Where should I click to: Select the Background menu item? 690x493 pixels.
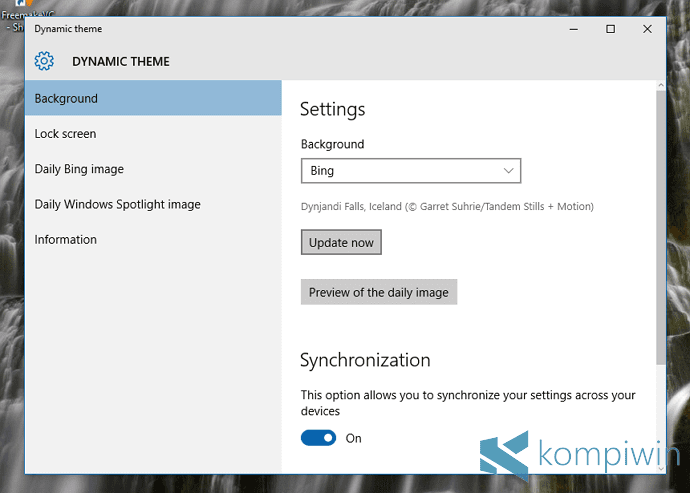pyautogui.click(x=153, y=98)
